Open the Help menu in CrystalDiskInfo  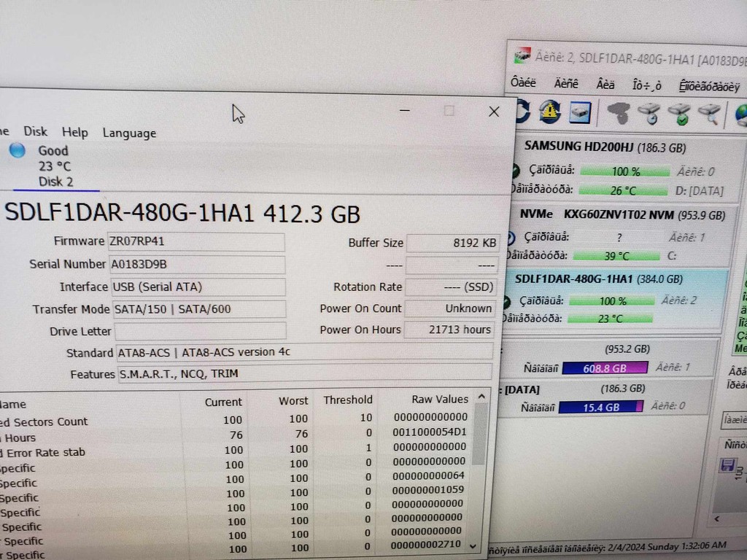pyautogui.click(x=75, y=133)
